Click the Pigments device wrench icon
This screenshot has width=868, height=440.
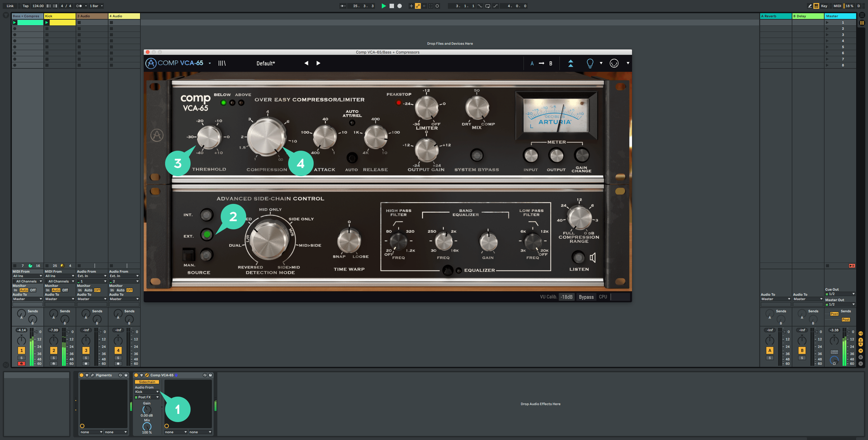pyautogui.click(x=92, y=375)
